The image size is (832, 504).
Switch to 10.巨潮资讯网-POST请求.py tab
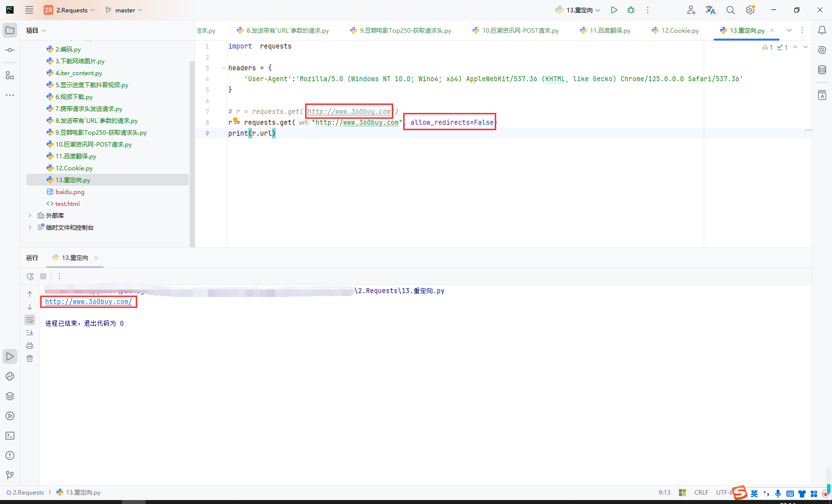click(x=516, y=30)
